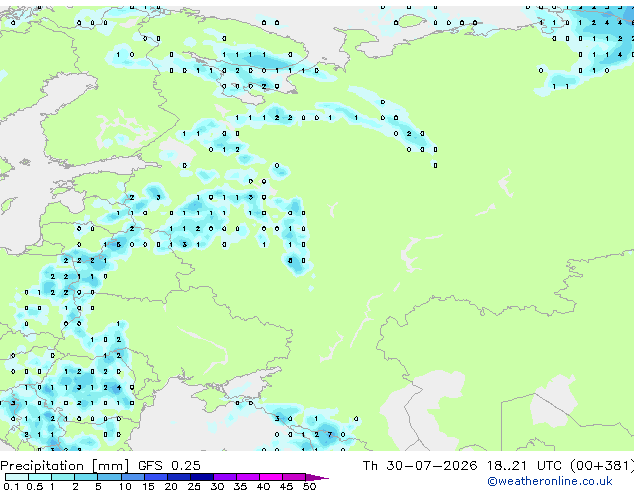Viewport: 634px width, 490px height.
Task: Click the 20–25 mm dark blue legend cell
Action: tap(178, 477)
